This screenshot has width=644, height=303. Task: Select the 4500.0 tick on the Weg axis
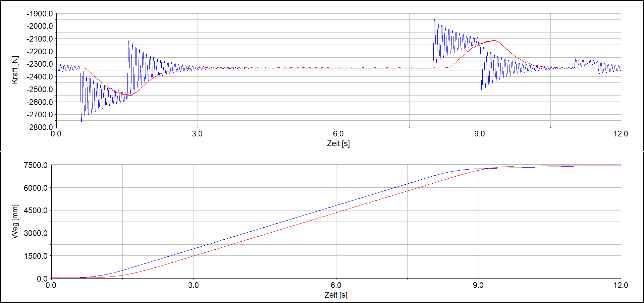36,210
